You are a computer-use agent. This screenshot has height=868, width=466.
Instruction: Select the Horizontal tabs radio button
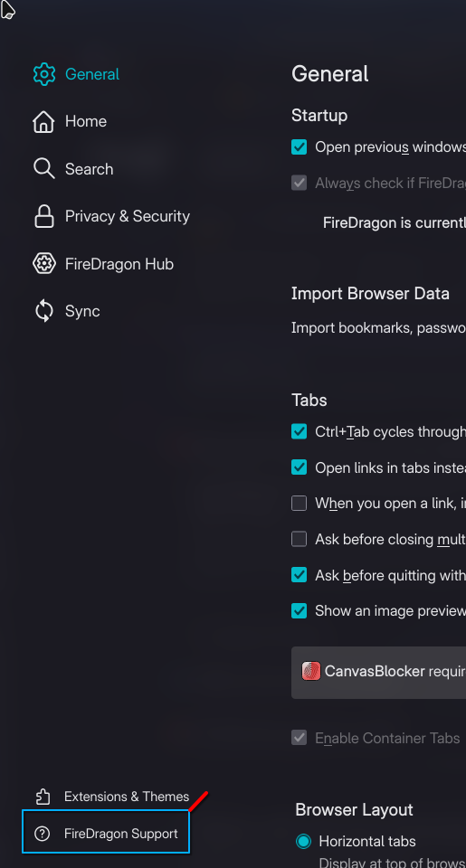pyautogui.click(x=304, y=842)
